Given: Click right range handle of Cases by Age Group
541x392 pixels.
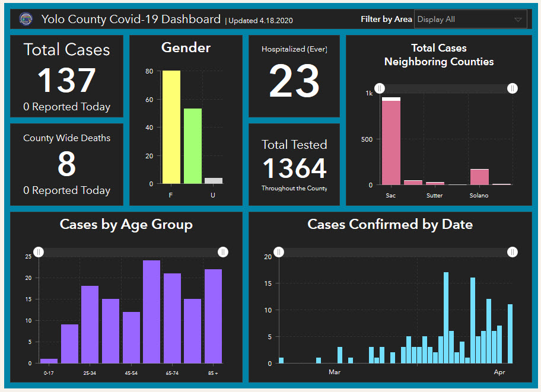Looking at the screenshot, I should pos(223,252).
